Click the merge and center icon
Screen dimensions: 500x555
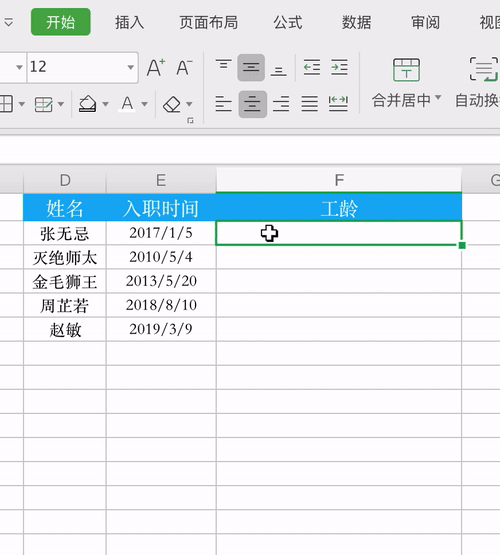(406, 70)
